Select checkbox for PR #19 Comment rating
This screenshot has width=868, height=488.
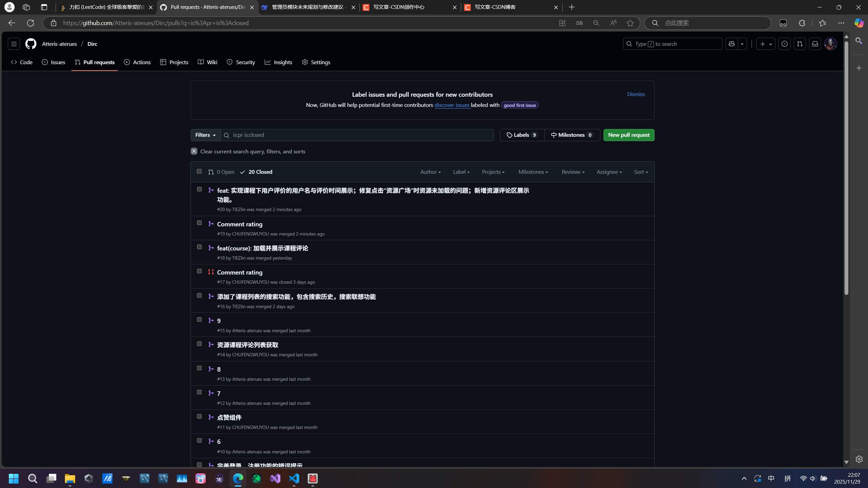(199, 223)
